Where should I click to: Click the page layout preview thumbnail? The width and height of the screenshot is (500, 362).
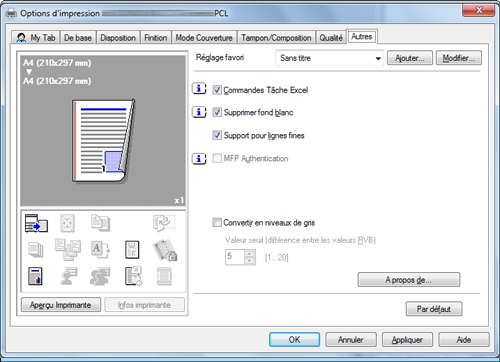[x=103, y=141]
